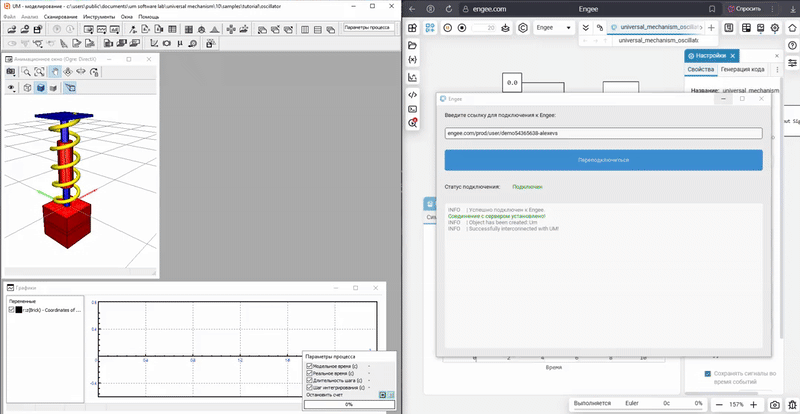Image resolution: width=800 pixels, height=414 pixels.
Task: Open the Engee file browser folder icon
Action: click(x=412, y=45)
